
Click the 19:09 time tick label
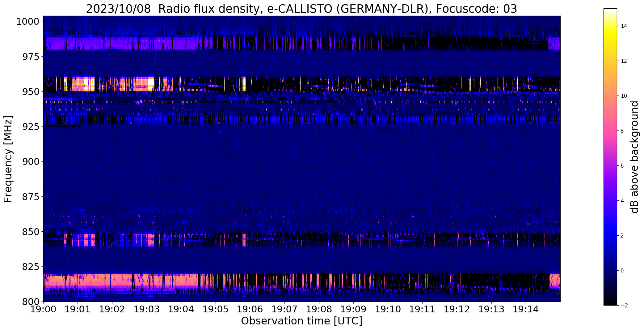tap(353, 309)
